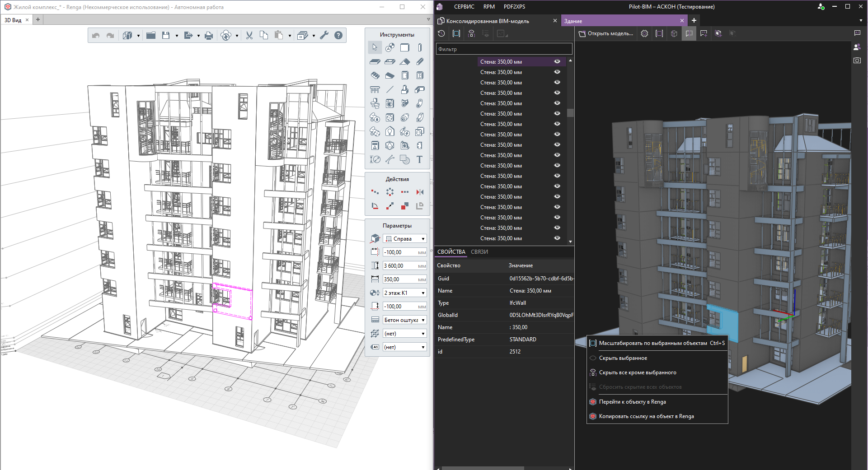Open Renga help with the question mark
This screenshot has width=868, height=470.
pos(338,35)
